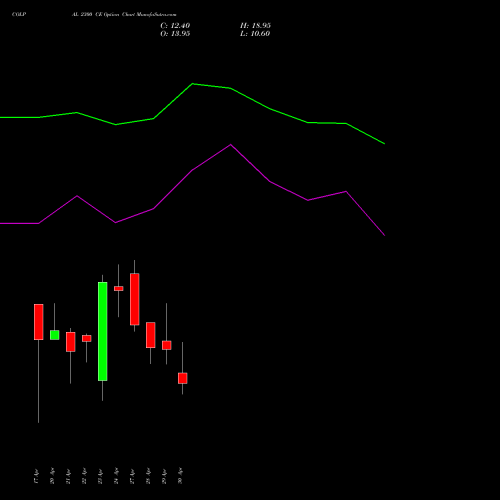The image size is (500, 500).
Task: Click the tall red candle of 27 Apr
Action: [x=135, y=299]
